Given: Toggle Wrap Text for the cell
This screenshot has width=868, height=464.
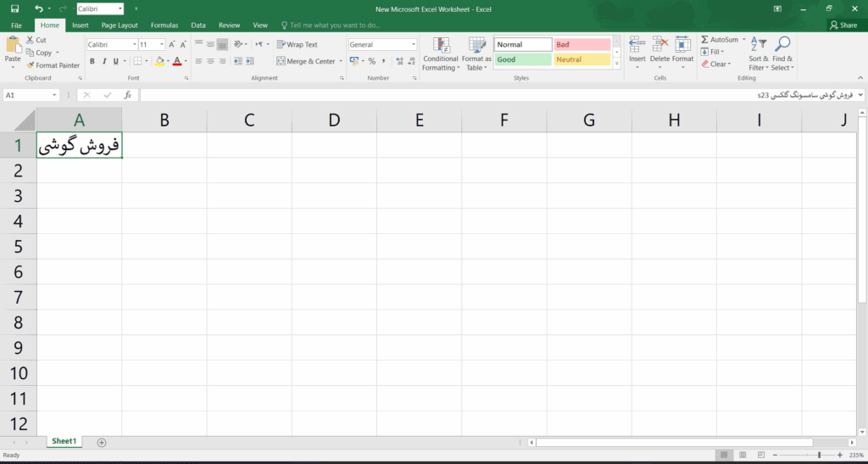Looking at the screenshot, I should (296, 44).
